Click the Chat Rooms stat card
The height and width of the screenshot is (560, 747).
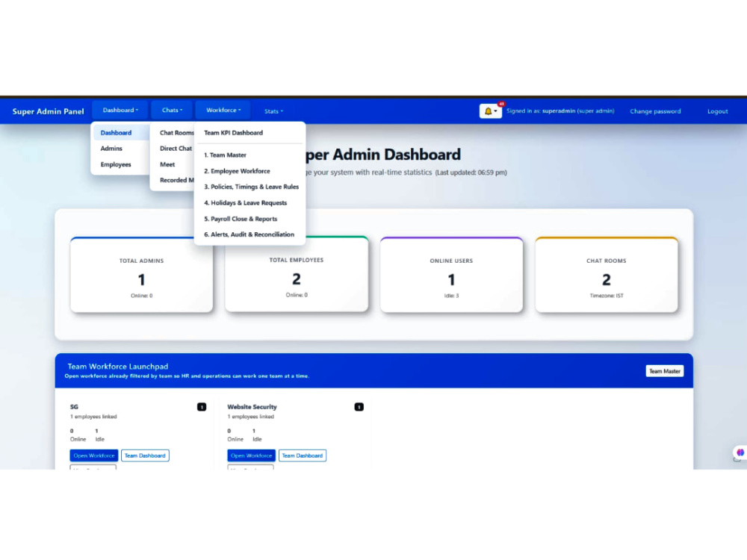point(607,275)
